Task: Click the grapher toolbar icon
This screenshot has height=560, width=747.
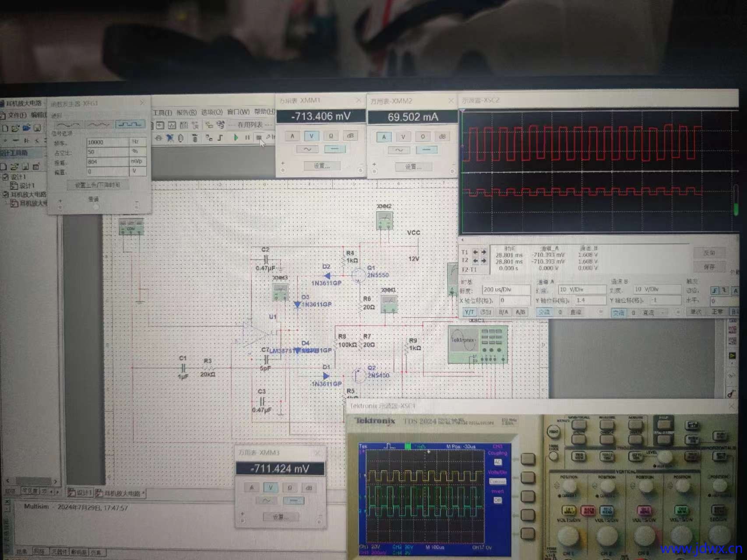Action: pos(172,126)
